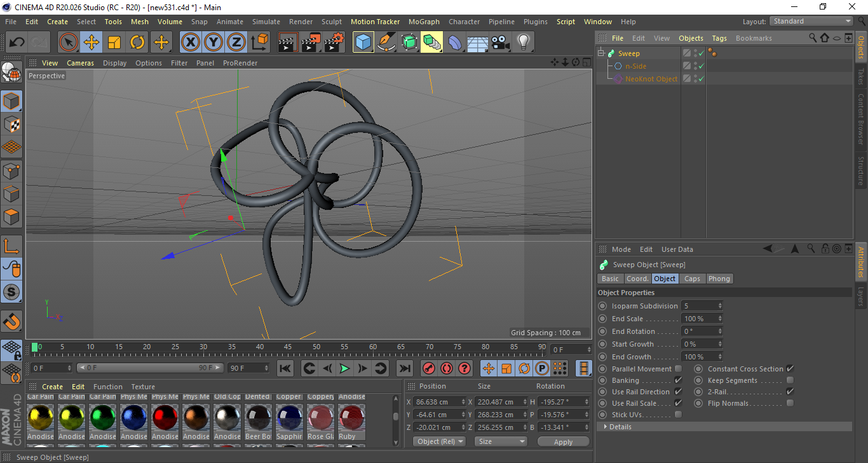The image size is (868, 463).
Task: Click the Position X field
Action: coord(440,402)
